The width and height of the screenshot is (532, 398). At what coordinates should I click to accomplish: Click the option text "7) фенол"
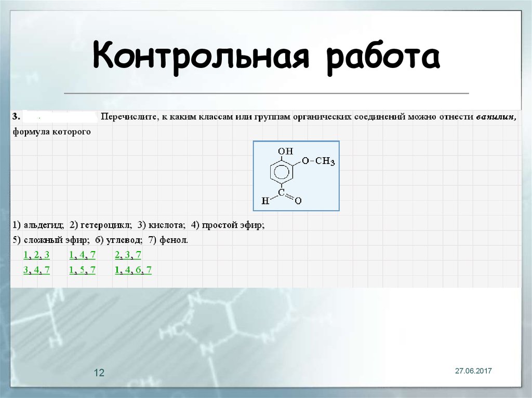coord(169,240)
